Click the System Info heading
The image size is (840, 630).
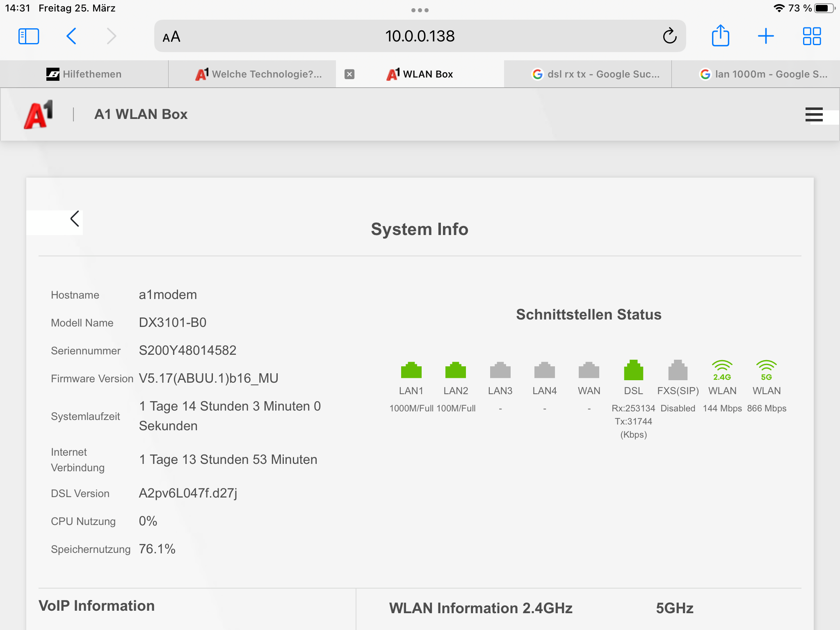pos(420,229)
